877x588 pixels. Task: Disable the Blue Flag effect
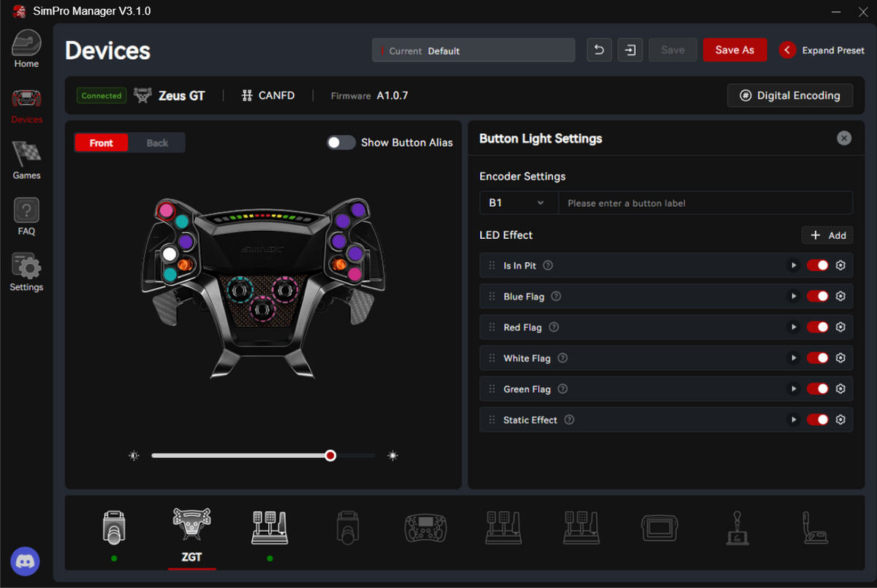click(x=817, y=297)
